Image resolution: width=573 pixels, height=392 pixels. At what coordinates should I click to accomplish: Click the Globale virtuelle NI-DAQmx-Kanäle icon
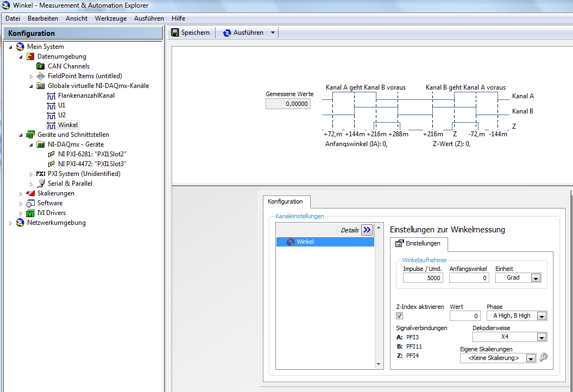tap(41, 86)
